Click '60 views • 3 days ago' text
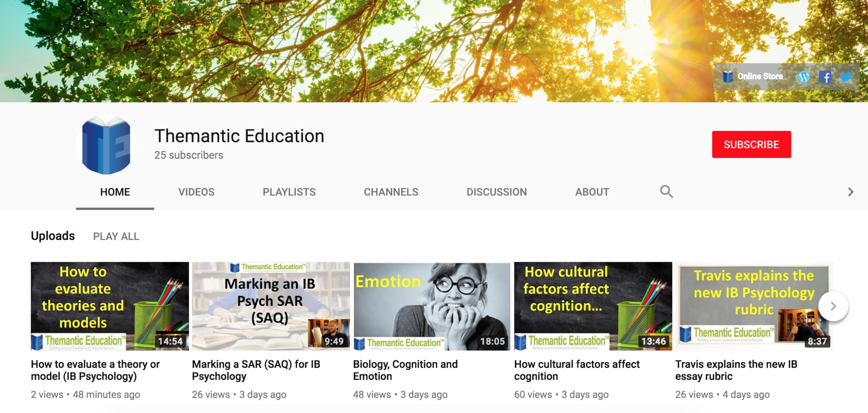 coord(561,394)
